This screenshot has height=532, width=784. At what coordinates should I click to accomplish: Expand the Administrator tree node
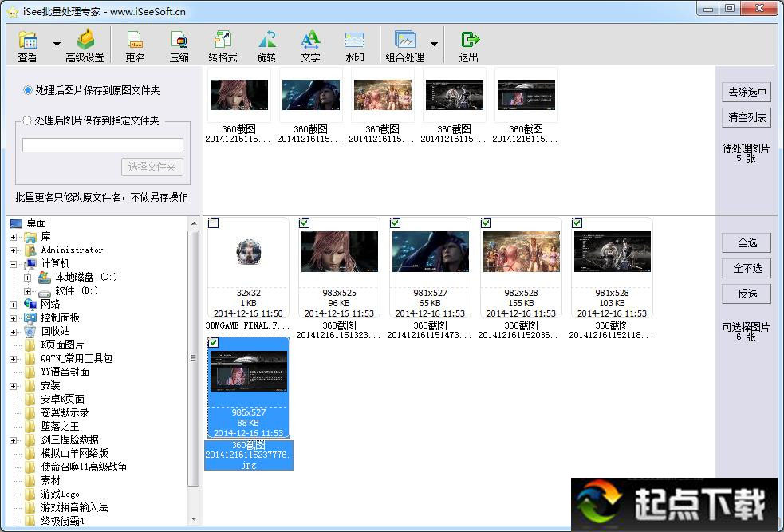click(x=14, y=250)
